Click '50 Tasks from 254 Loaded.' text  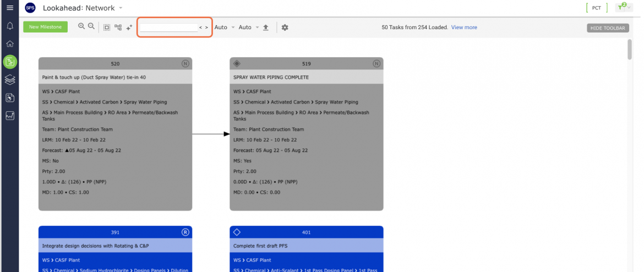coord(415,28)
